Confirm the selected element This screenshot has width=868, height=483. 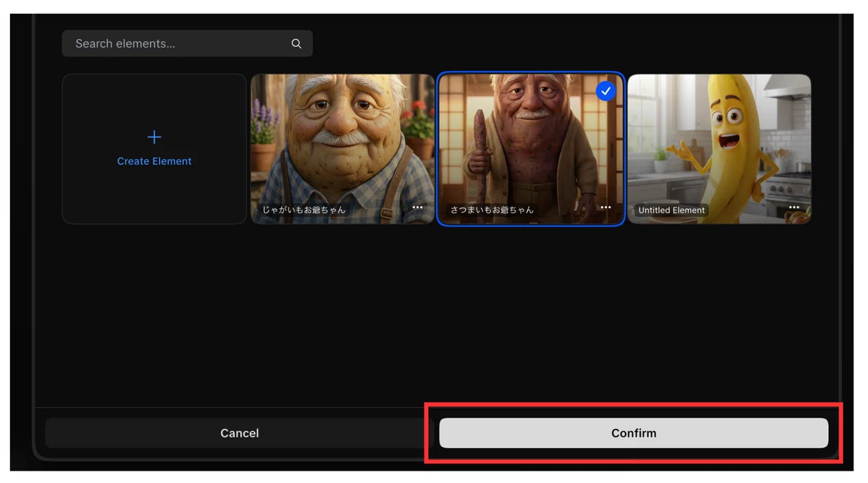pos(634,433)
